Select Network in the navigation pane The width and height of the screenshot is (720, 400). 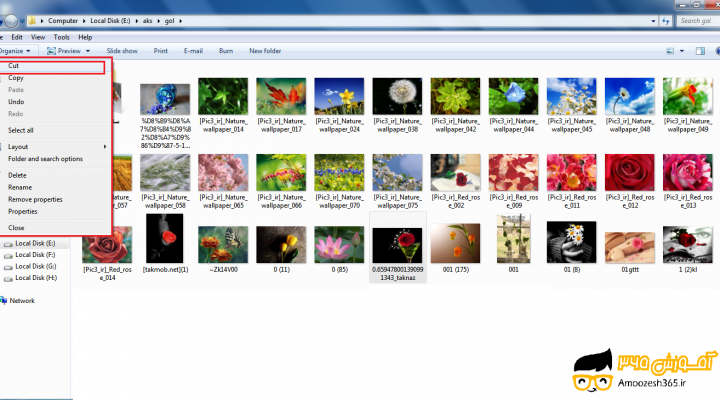coord(22,301)
